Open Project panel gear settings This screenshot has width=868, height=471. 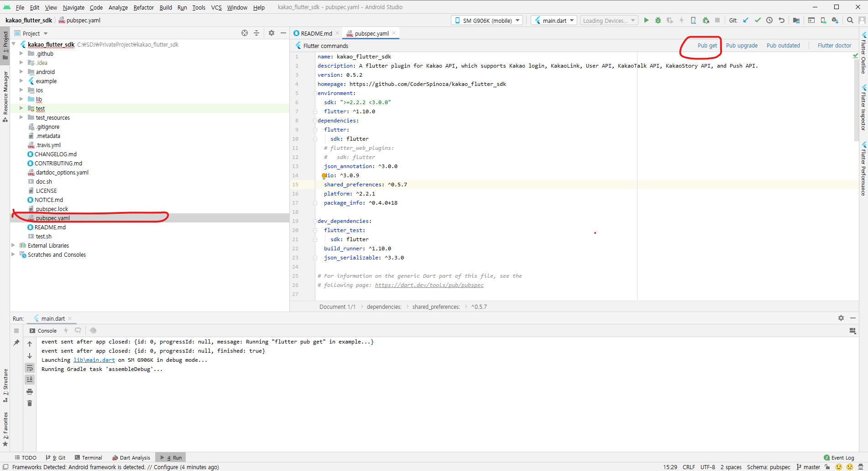pyautogui.click(x=272, y=33)
